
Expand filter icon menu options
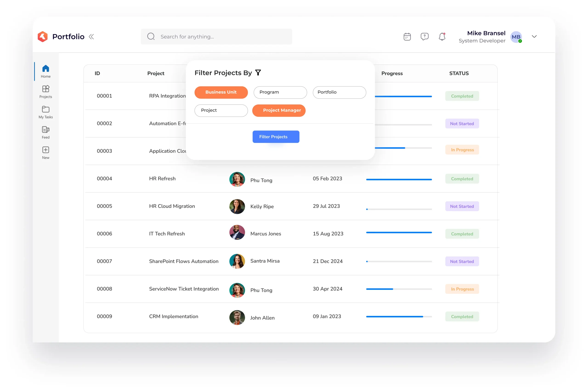click(x=258, y=73)
